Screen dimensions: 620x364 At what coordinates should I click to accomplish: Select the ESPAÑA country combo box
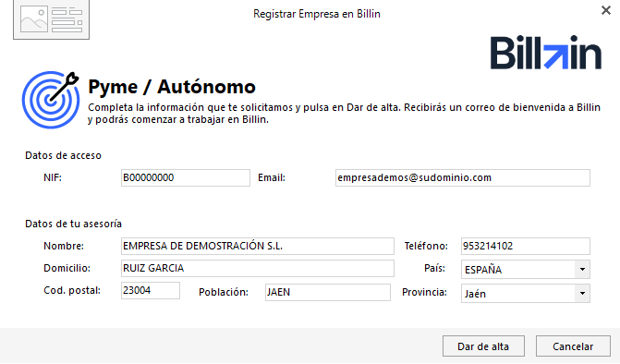point(526,270)
